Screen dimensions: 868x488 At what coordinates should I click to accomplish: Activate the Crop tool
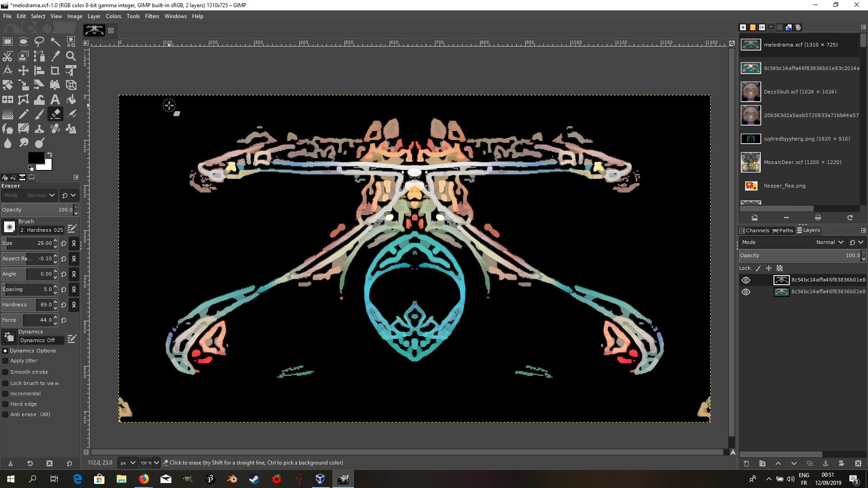tap(55, 70)
